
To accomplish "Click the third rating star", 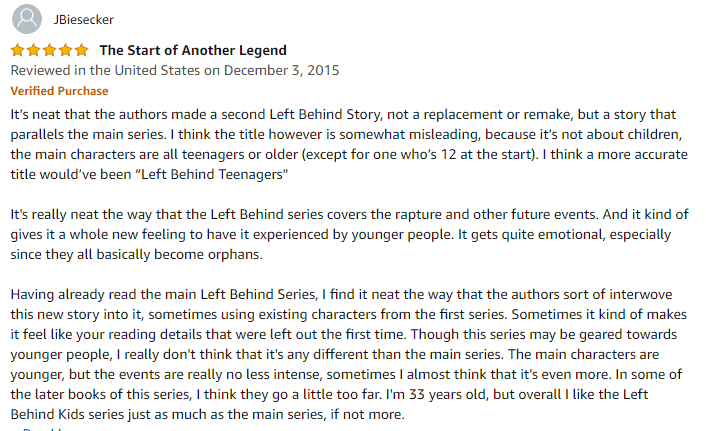I will pos(49,50).
